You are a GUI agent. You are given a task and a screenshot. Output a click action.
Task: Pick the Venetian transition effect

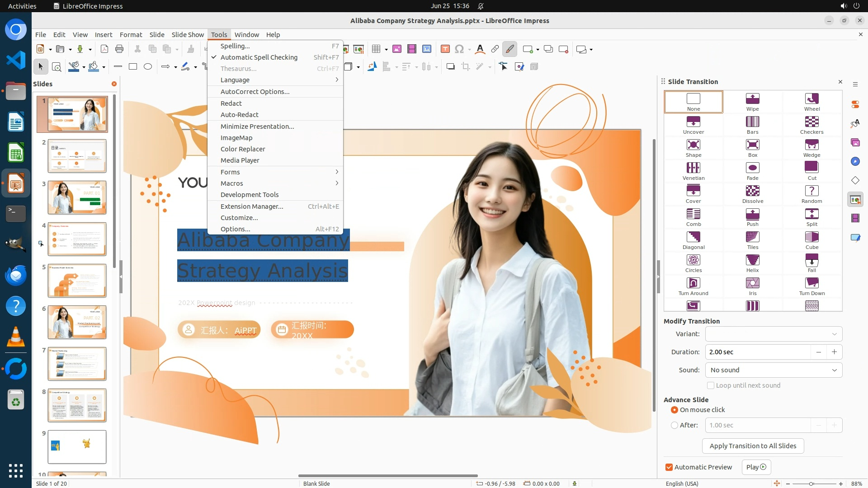(x=693, y=170)
